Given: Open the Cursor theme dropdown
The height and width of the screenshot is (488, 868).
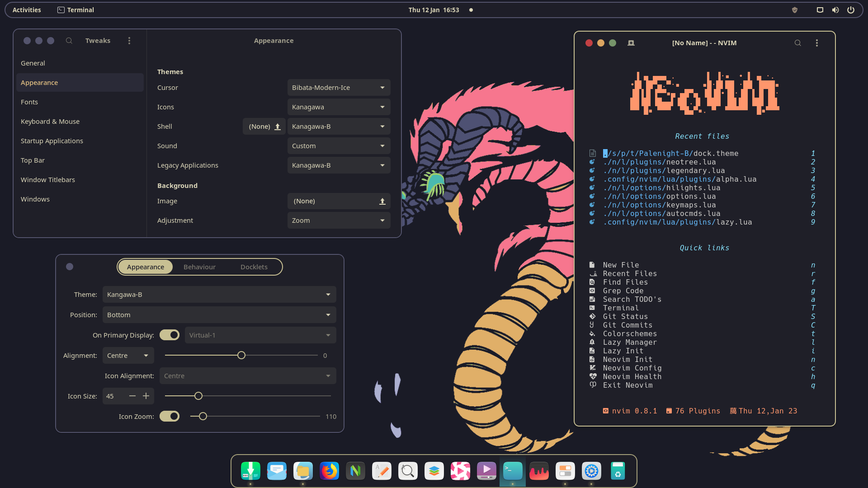Looking at the screenshot, I should (339, 88).
